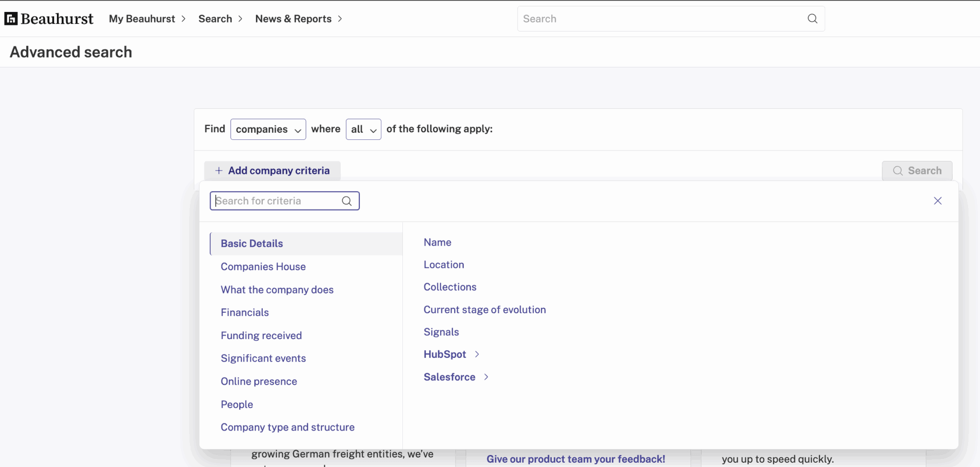The image size is (980, 467).
Task: Open the My Beauhurst menu
Action: click(x=147, y=19)
